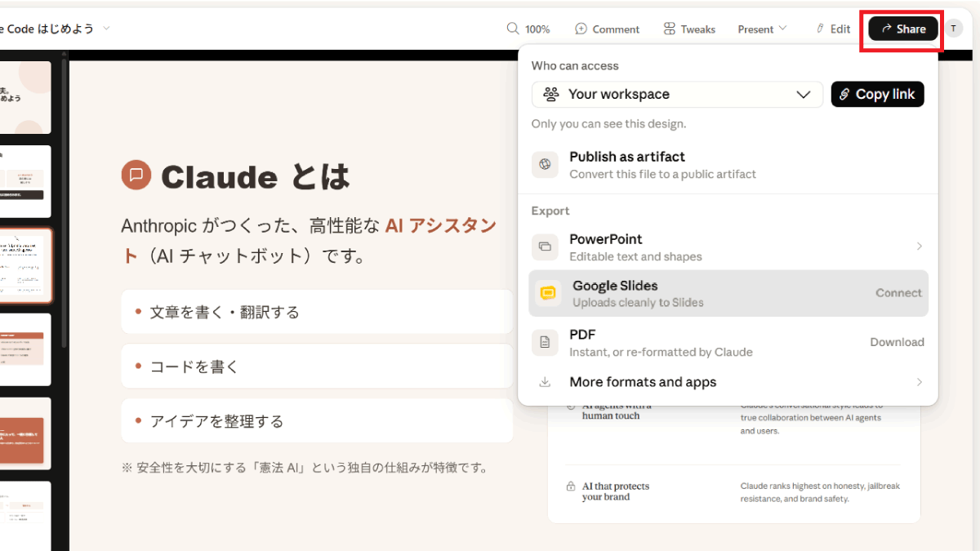Screen dimensions: 980x551
Task: Select the fifth orange slide thumbnail
Action: click(x=25, y=433)
